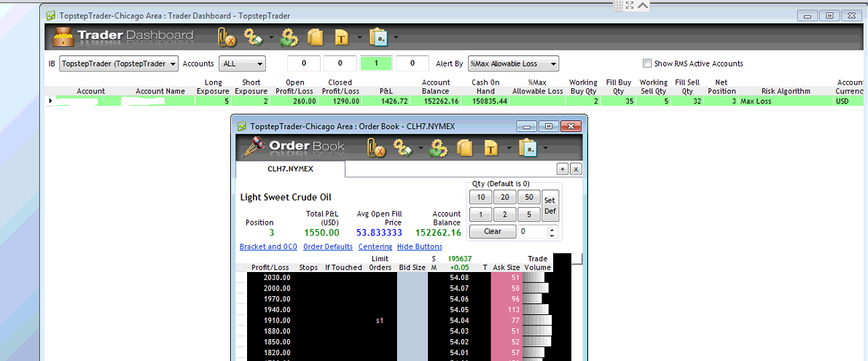
Task: Click the 54.04 price cell in order ladder
Action: (459, 320)
